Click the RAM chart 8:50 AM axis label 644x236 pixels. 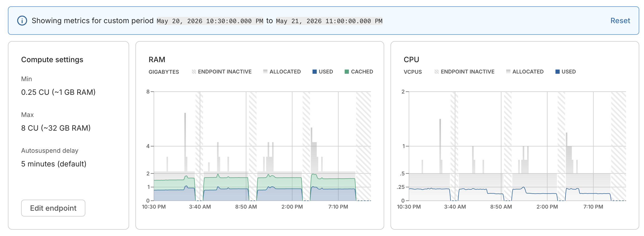(246, 207)
